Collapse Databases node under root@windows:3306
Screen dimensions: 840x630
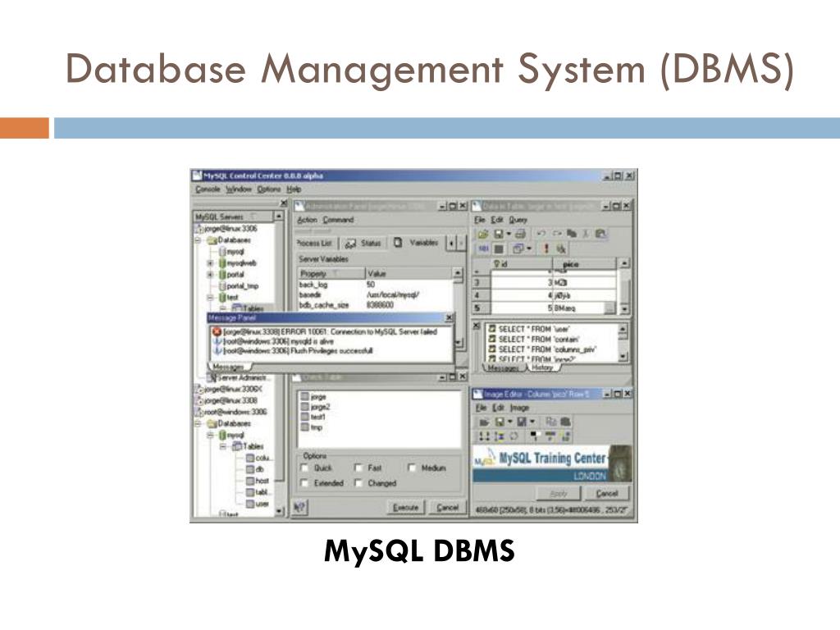[x=199, y=423]
